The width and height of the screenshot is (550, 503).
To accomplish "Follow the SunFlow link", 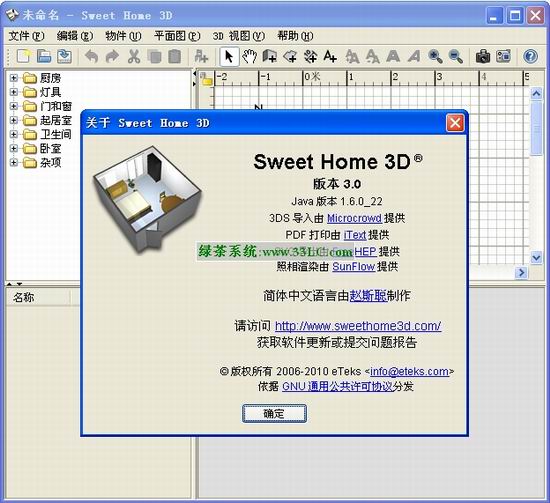I will [x=354, y=267].
